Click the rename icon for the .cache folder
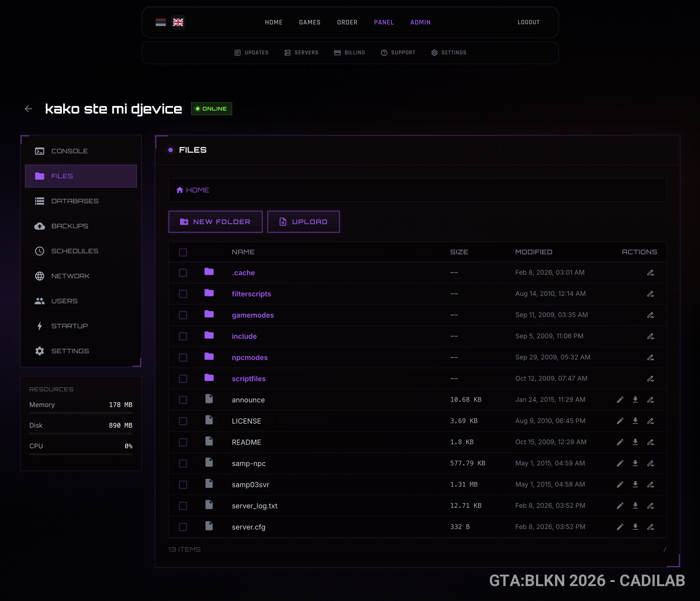Screen dimensions: 700x601 coord(650,273)
